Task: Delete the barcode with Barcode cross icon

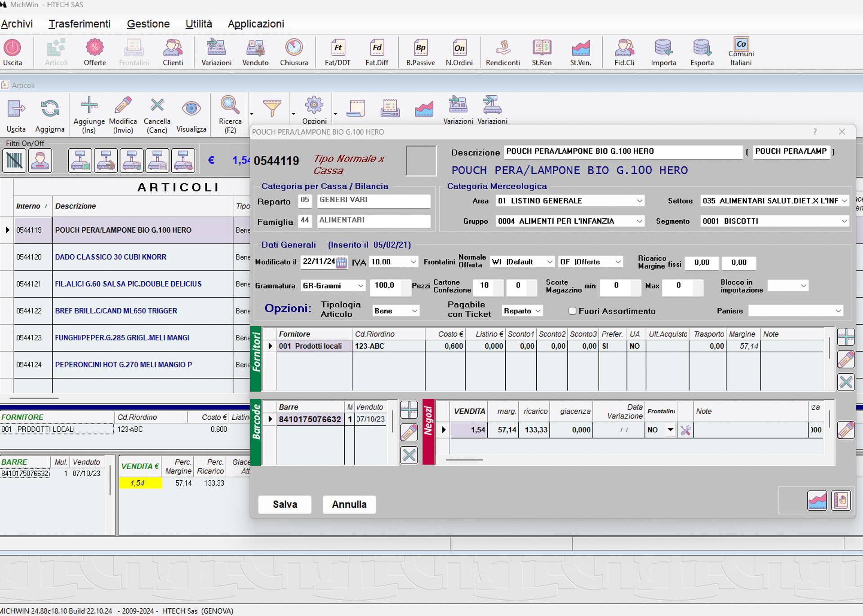Action: 409,455
